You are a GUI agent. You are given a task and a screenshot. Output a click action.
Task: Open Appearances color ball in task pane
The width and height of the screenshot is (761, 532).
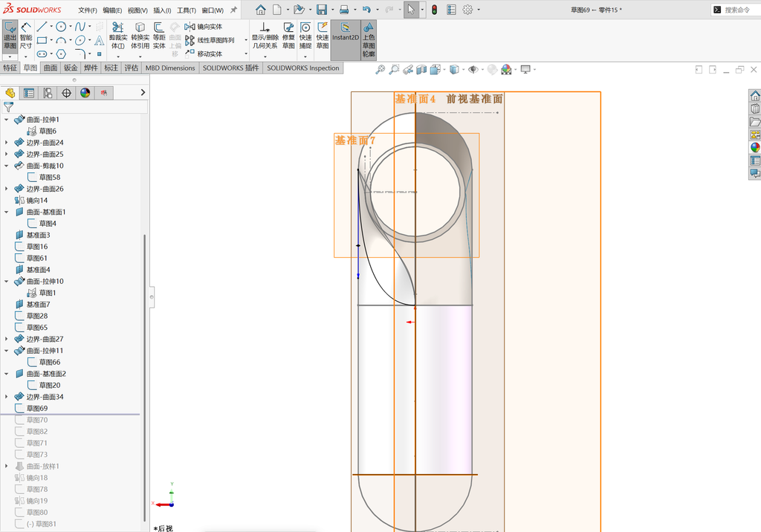pyautogui.click(x=755, y=147)
